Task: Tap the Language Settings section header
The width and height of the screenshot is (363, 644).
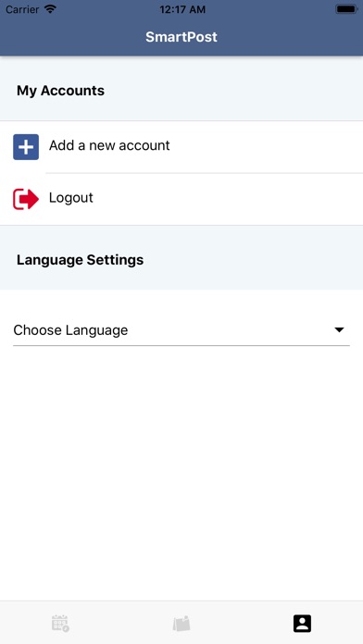Action: (81, 260)
